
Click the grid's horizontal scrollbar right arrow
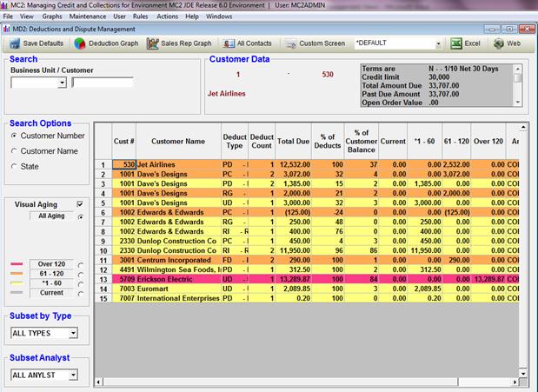pyautogui.click(x=515, y=382)
